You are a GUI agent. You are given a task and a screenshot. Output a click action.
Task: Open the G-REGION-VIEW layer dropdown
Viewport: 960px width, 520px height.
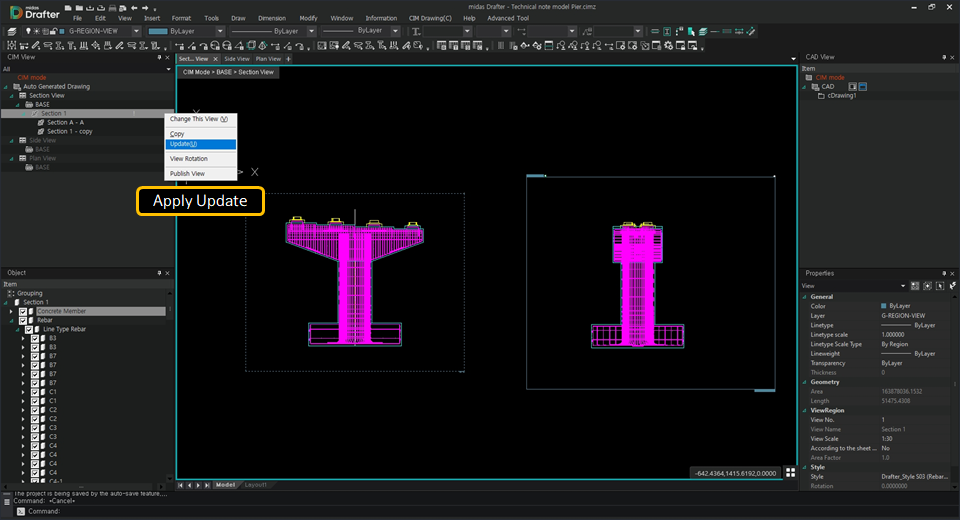coord(136,31)
